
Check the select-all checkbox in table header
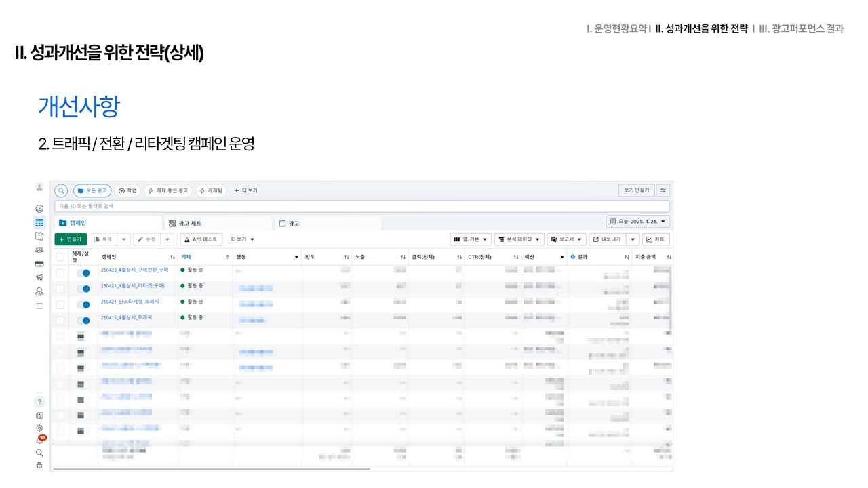tap(60, 257)
